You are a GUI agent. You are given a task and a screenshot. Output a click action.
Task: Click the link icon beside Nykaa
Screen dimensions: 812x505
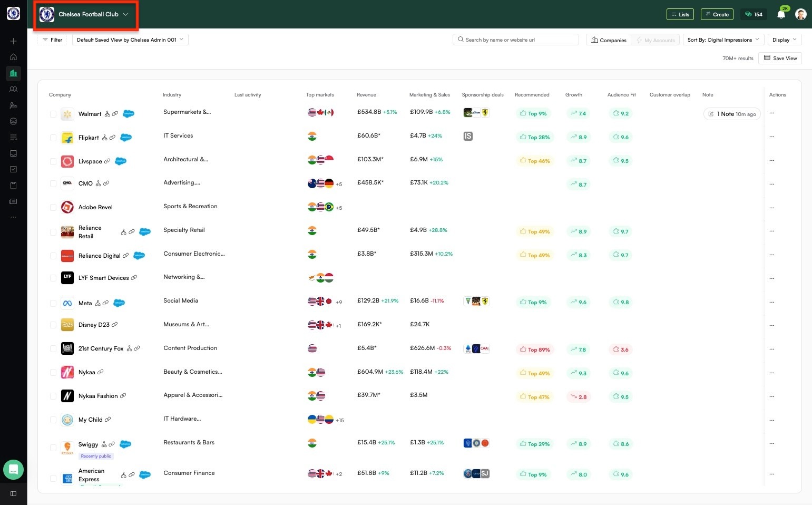[101, 372]
